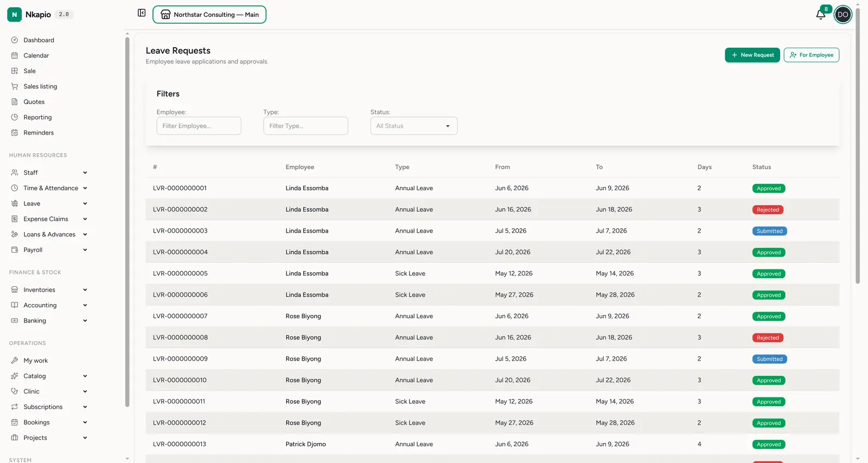This screenshot has height=463, width=868.
Task: Click the Subscriptions icon in sidebar
Action: pos(15,407)
